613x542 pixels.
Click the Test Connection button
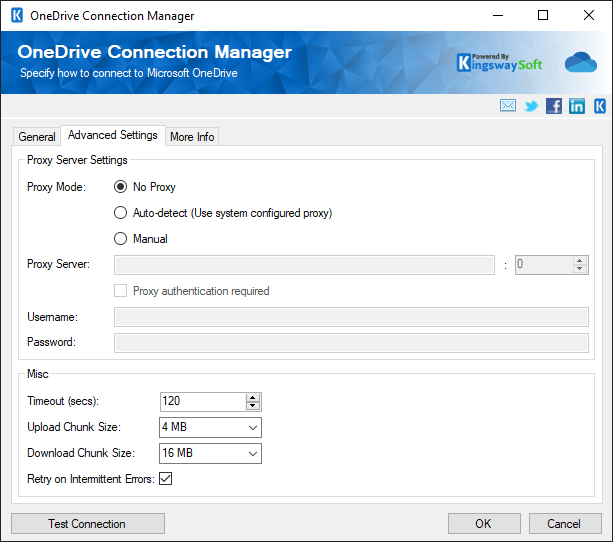tap(88, 524)
